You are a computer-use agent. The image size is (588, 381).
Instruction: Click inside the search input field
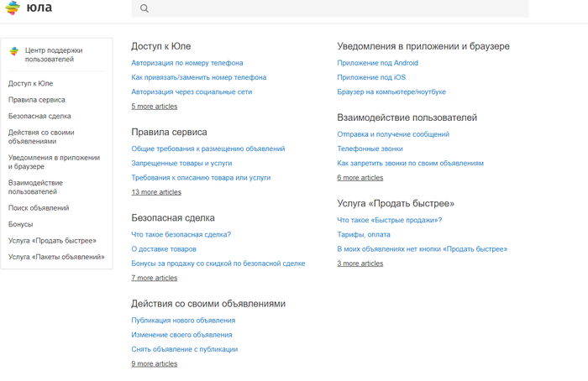336,8
